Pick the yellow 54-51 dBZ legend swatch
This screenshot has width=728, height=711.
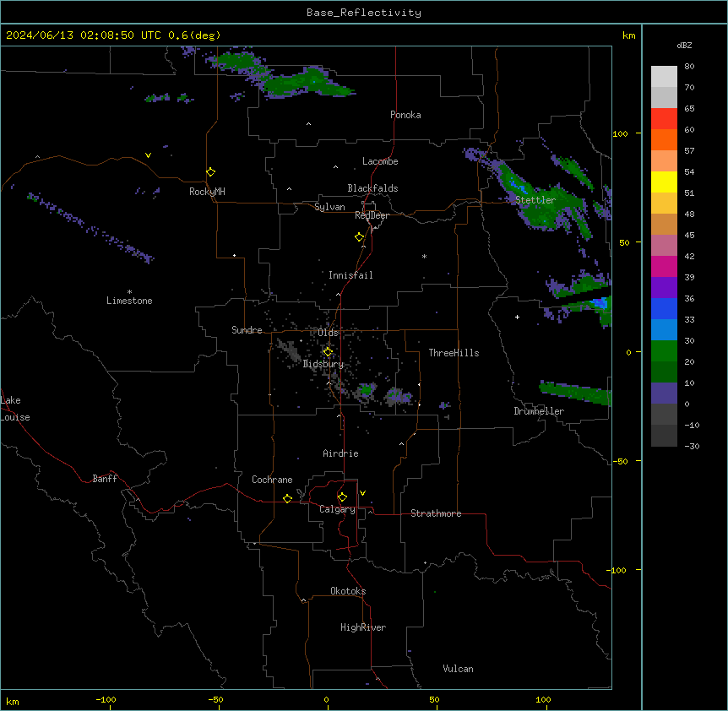click(664, 182)
